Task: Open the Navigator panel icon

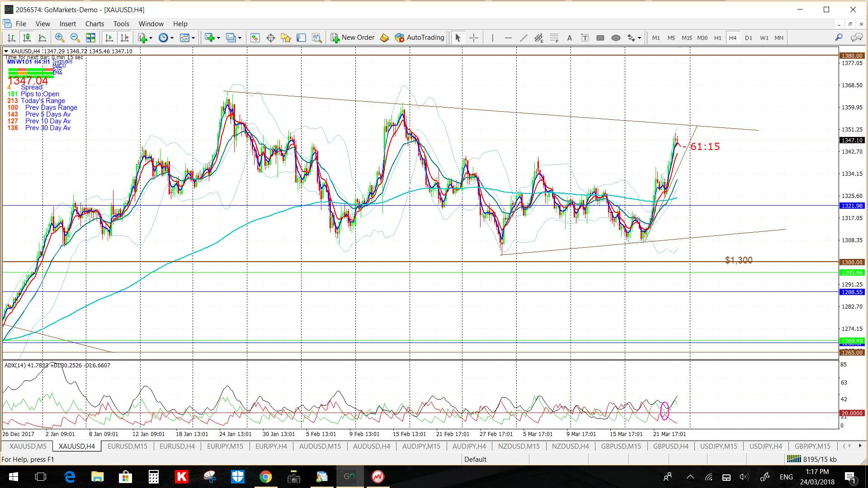Action: (286, 38)
